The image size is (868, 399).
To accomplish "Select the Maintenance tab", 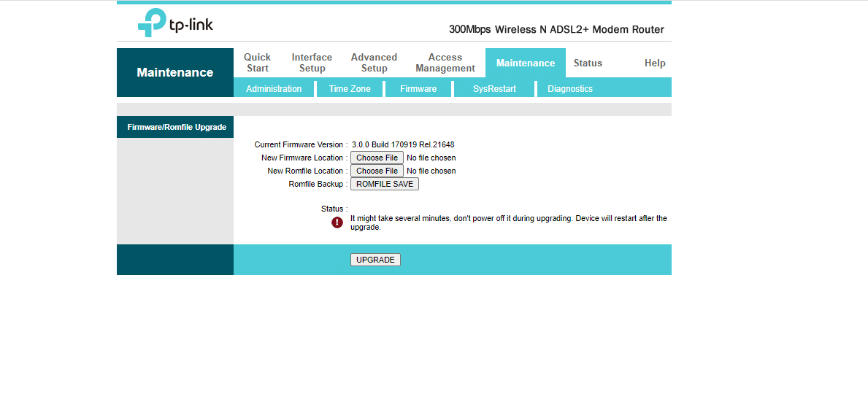I will (x=526, y=63).
